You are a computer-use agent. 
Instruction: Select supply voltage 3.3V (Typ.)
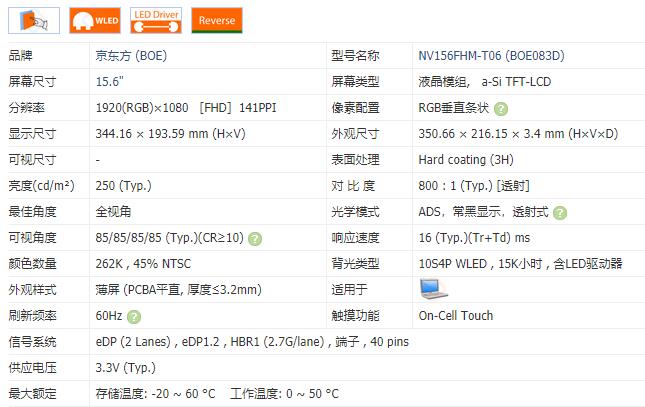click(125, 367)
